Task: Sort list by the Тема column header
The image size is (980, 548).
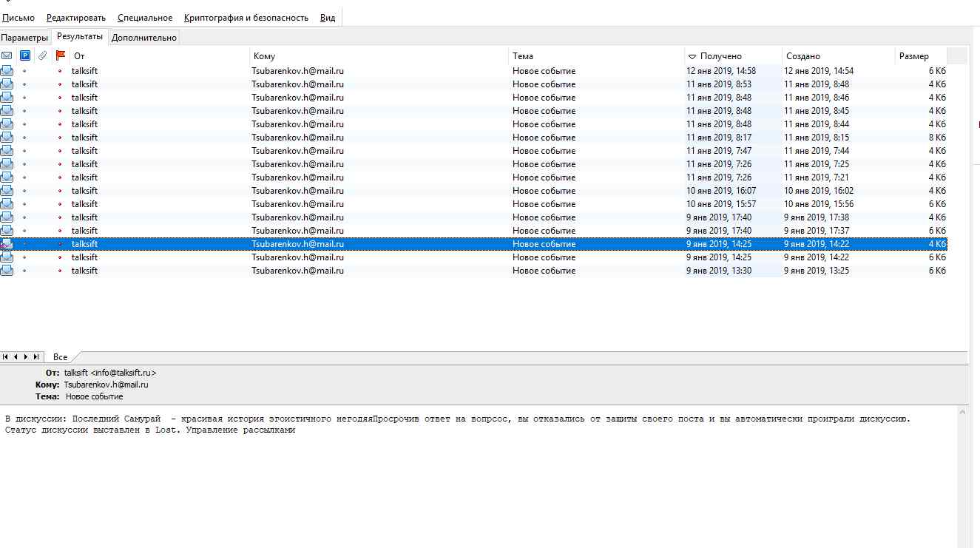Action: 597,55
